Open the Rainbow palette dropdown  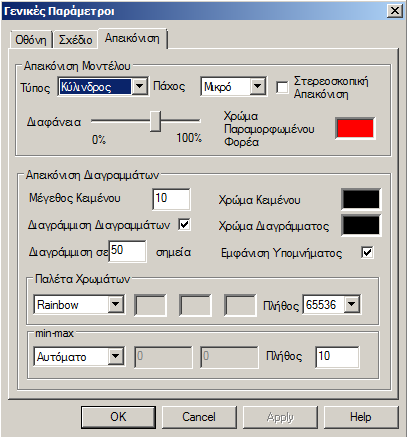(x=79, y=304)
